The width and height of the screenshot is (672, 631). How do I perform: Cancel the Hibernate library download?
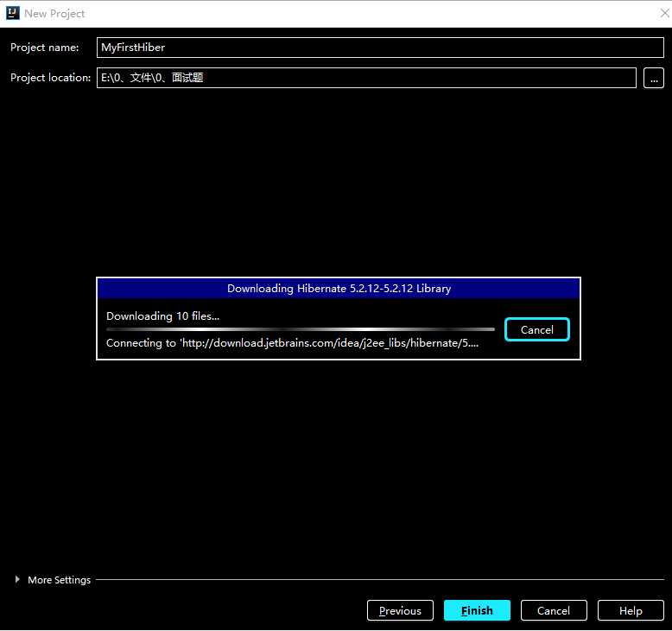click(537, 329)
